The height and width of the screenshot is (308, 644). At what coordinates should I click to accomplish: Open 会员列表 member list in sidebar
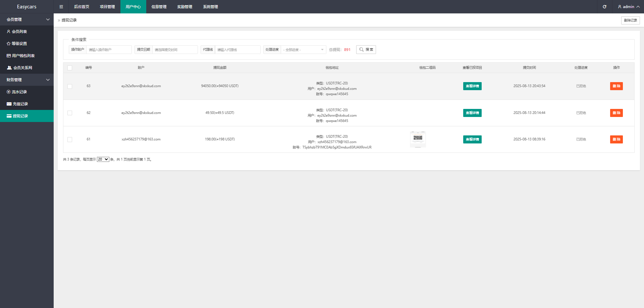click(19, 32)
